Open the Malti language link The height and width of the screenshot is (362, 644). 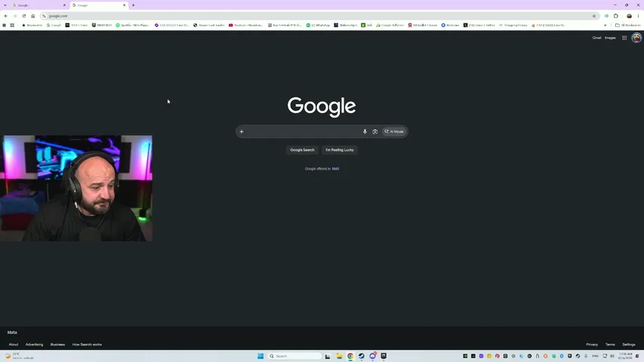(335, 169)
